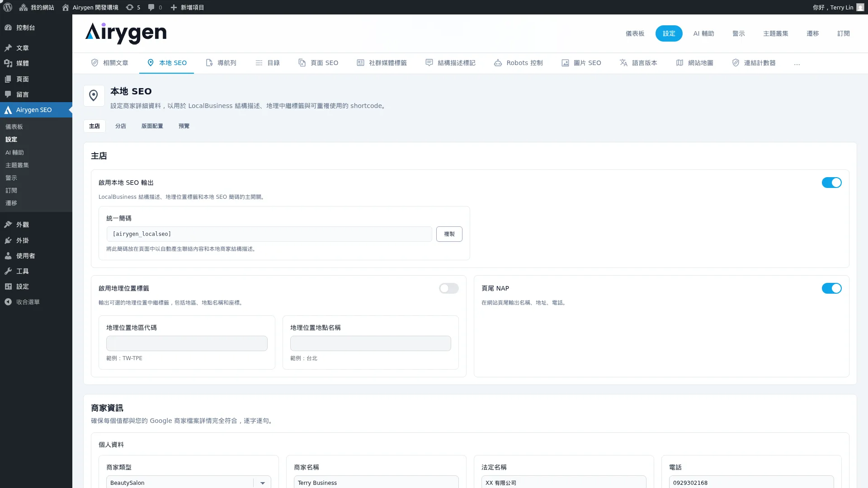This screenshot has height=488, width=868.
Task: Click the 設定 pill in top navigation
Action: [x=669, y=33]
